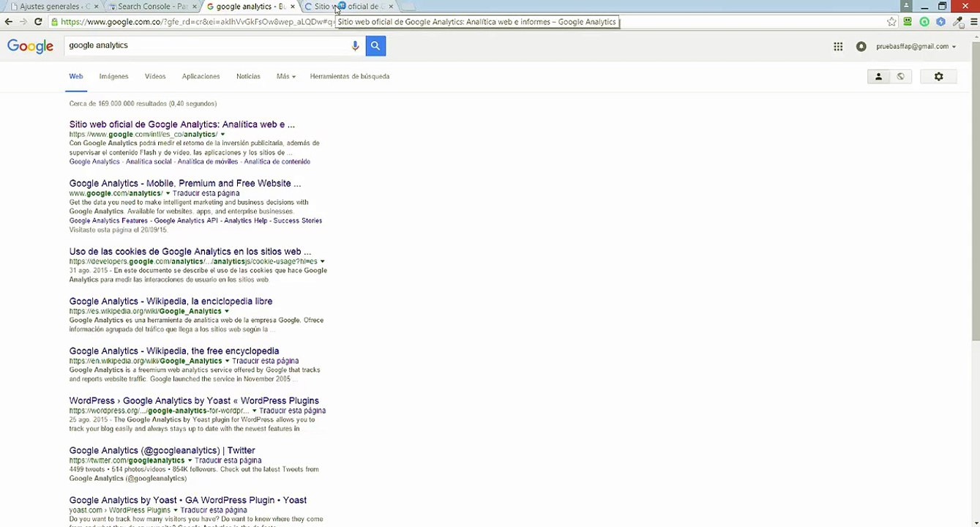Screen dimensions: 980x527
Task: Open a new tab
Action: [x=408, y=7]
